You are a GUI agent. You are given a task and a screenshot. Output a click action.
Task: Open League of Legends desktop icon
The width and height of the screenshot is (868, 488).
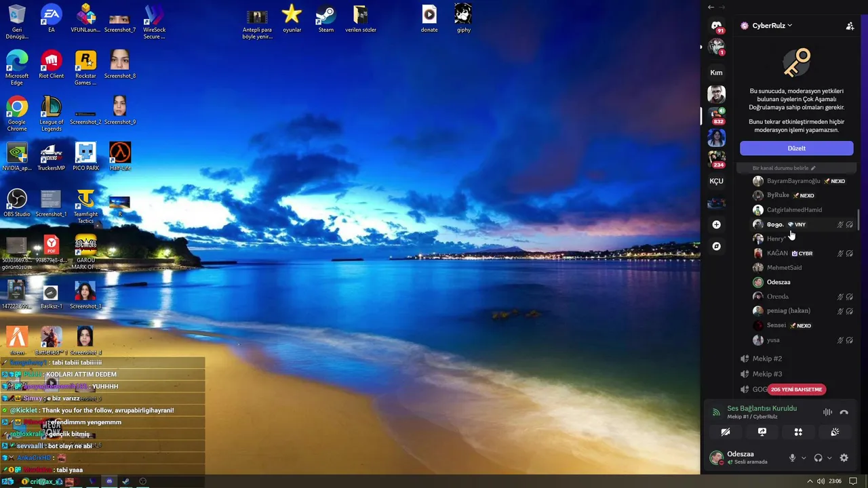(x=52, y=114)
